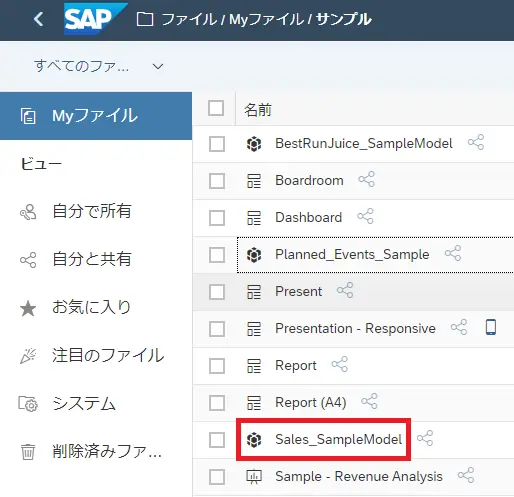This screenshot has height=497, width=514.
Task: Toggle checkbox next to Sales_SampleModel
Action: (x=217, y=439)
